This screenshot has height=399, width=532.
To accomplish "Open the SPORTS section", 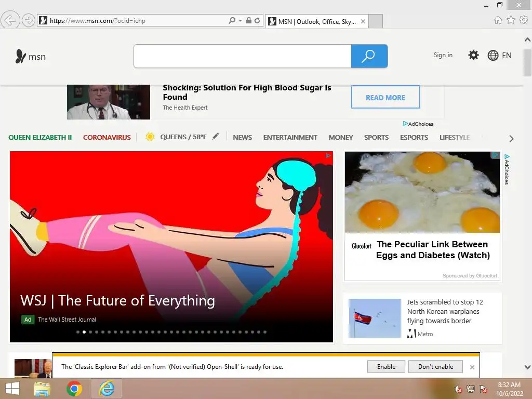I will pos(376,137).
